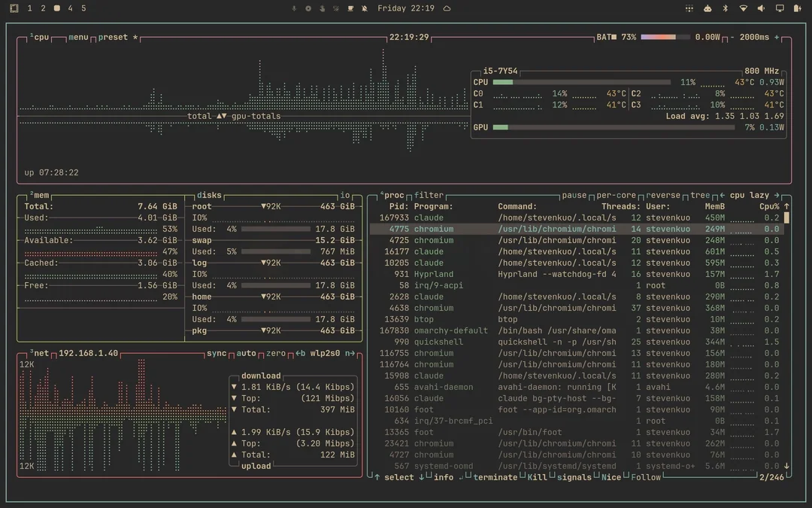Select the btop process row pid 13639
This screenshot has height=508, width=812.
point(576,319)
